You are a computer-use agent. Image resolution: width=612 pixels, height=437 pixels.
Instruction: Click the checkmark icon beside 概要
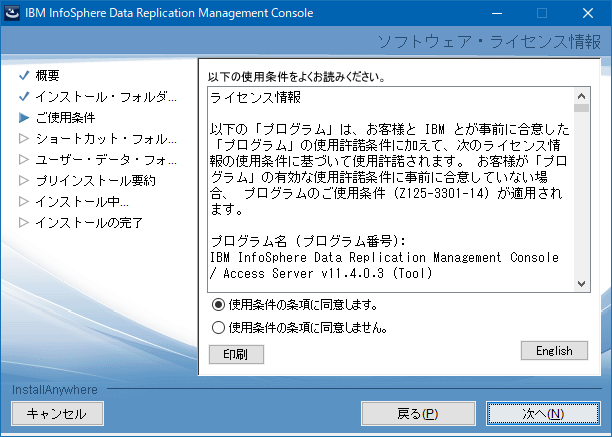pyautogui.click(x=24, y=75)
